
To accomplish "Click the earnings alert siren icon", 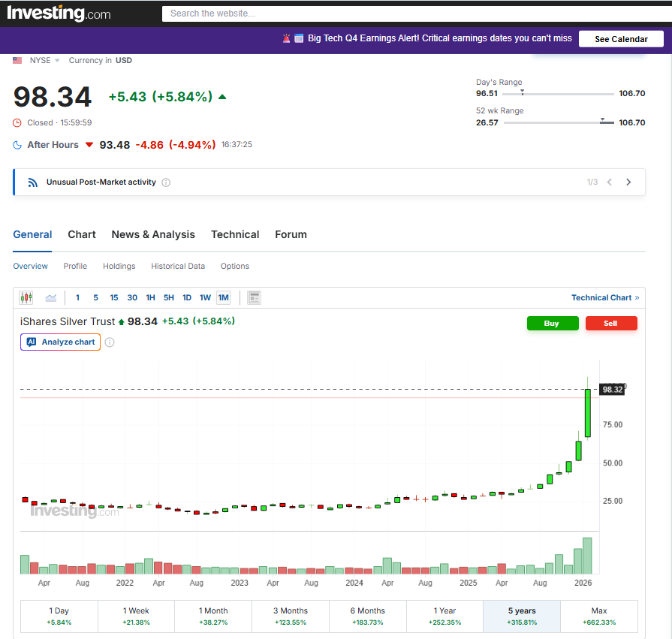I will pyautogui.click(x=286, y=38).
